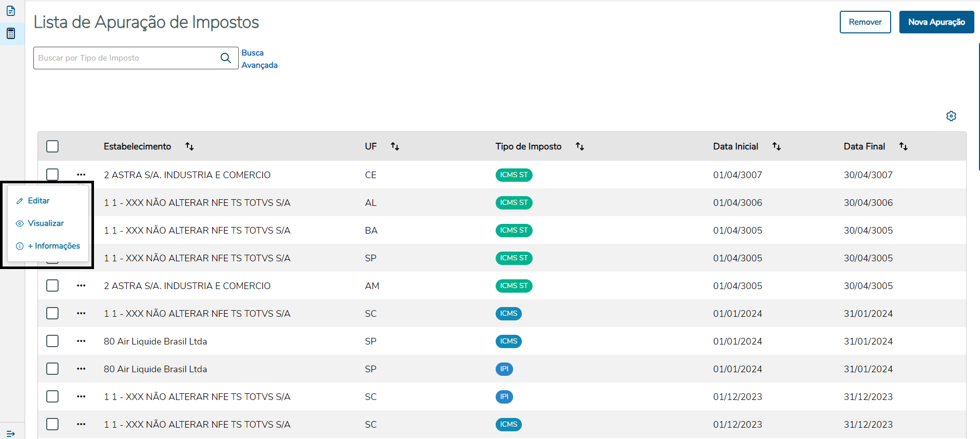The image size is (980, 439).
Task: Click the UF value BA
Action: [x=371, y=231]
